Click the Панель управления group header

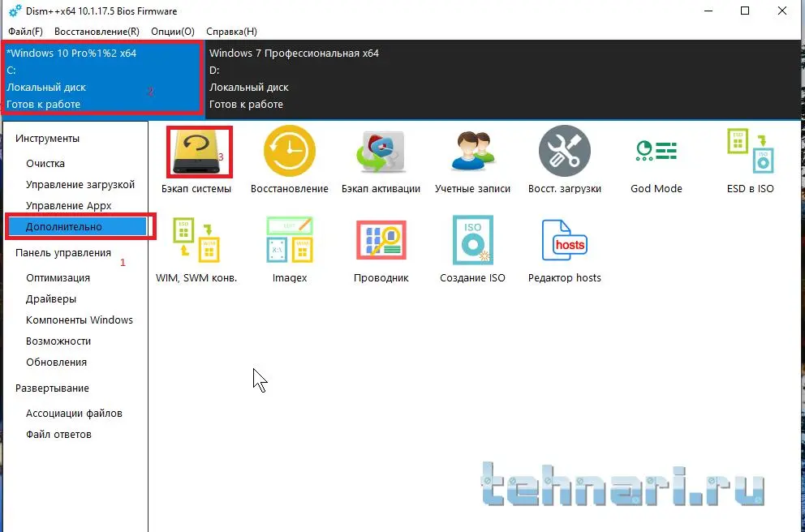(63, 253)
